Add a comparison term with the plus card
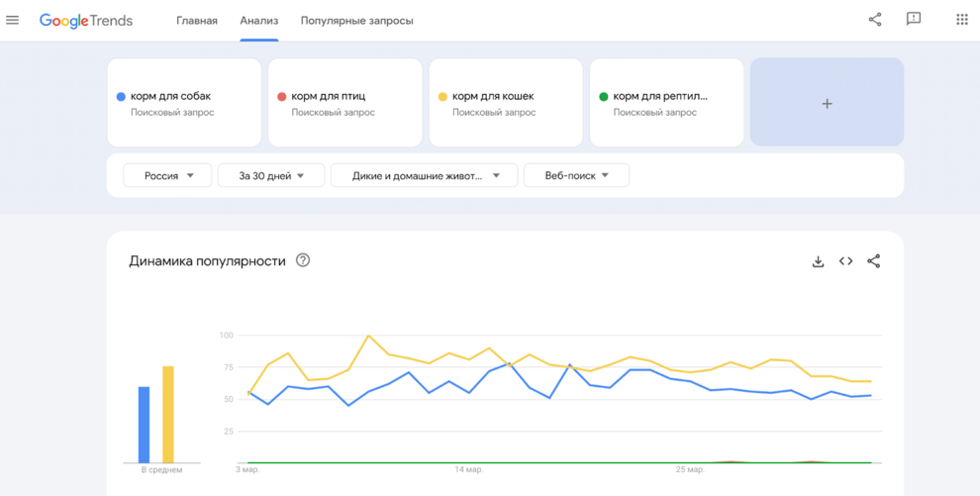This screenshot has width=980, height=496. pos(827,102)
